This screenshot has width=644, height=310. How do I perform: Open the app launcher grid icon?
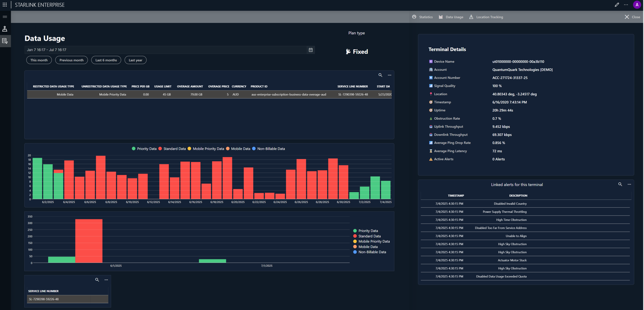pyautogui.click(x=5, y=5)
